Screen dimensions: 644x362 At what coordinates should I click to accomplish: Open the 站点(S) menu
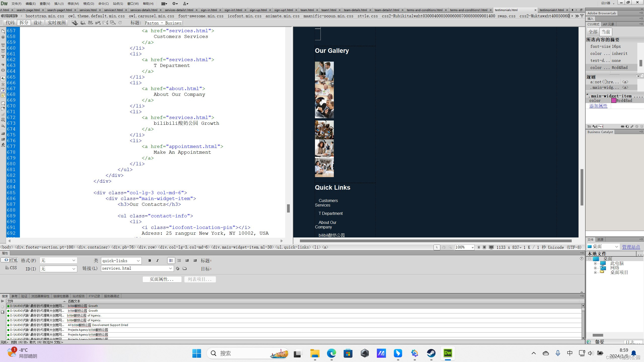coord(118,4)
